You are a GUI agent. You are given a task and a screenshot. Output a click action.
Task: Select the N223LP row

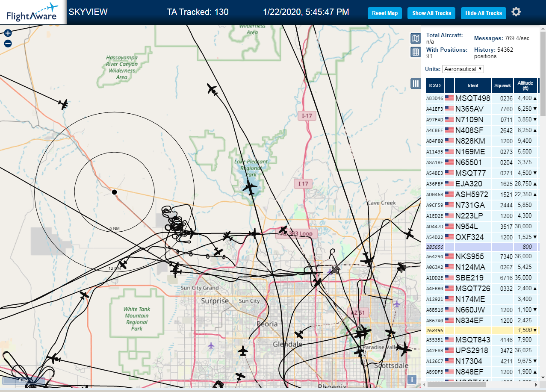(482, 215)
